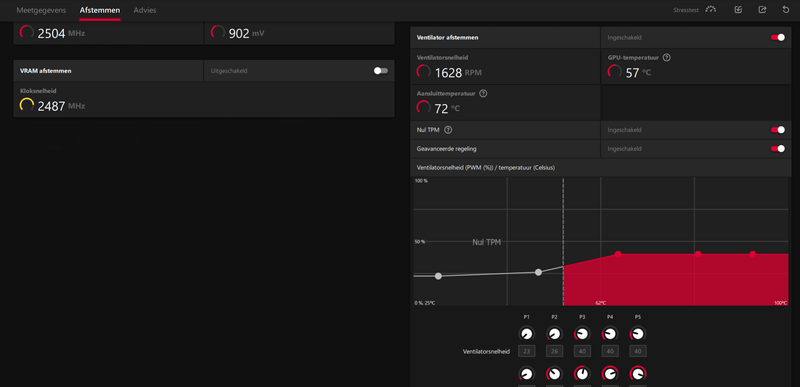Reset tuning with the undo arrow icon
The image size is (800, 387).
tap(786, 10)
